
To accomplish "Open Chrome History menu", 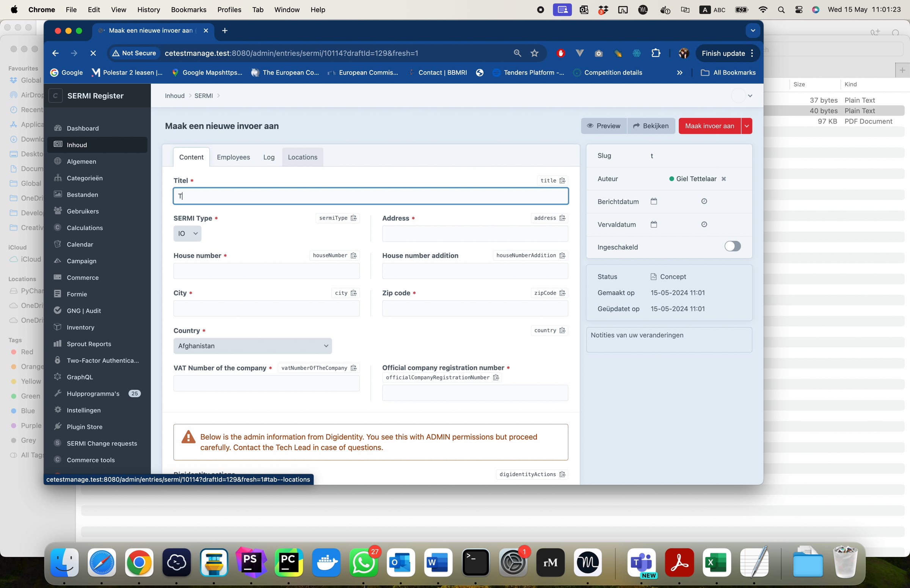I will point(148,9).
